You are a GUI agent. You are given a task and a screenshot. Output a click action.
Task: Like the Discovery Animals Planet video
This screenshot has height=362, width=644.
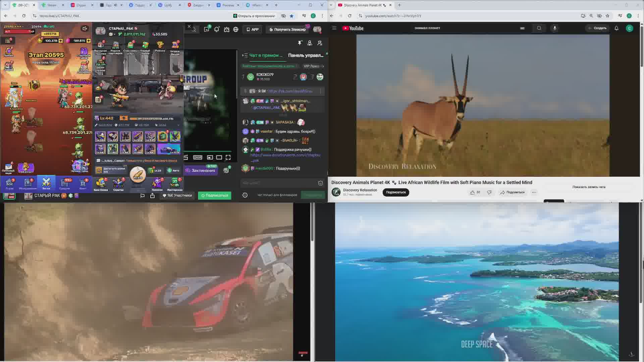[x=475, y=192]
